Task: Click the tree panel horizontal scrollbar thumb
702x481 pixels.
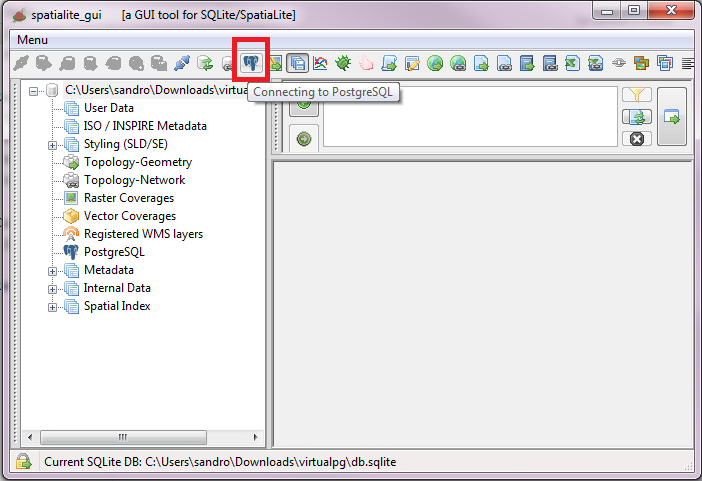Action: coord(123,437)
